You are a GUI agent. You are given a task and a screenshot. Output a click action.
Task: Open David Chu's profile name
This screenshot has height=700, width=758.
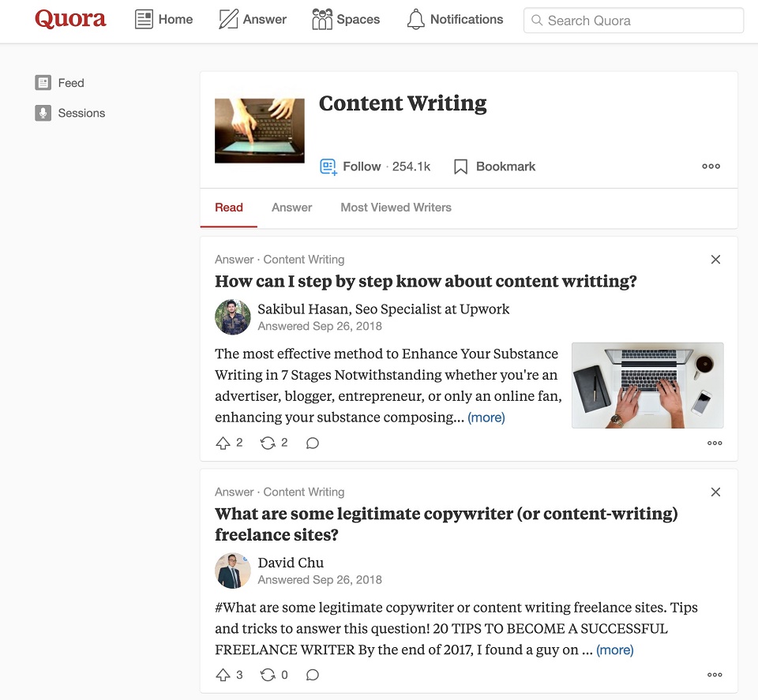click(x=291, y=563)
